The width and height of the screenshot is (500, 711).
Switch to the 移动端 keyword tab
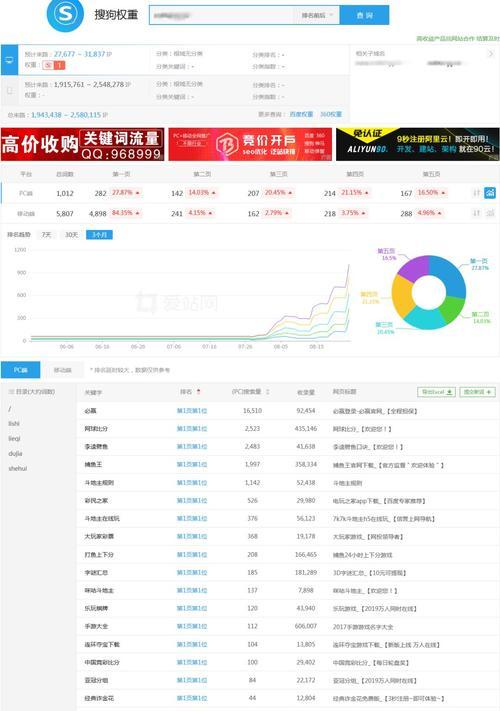[x=63, y=370]
